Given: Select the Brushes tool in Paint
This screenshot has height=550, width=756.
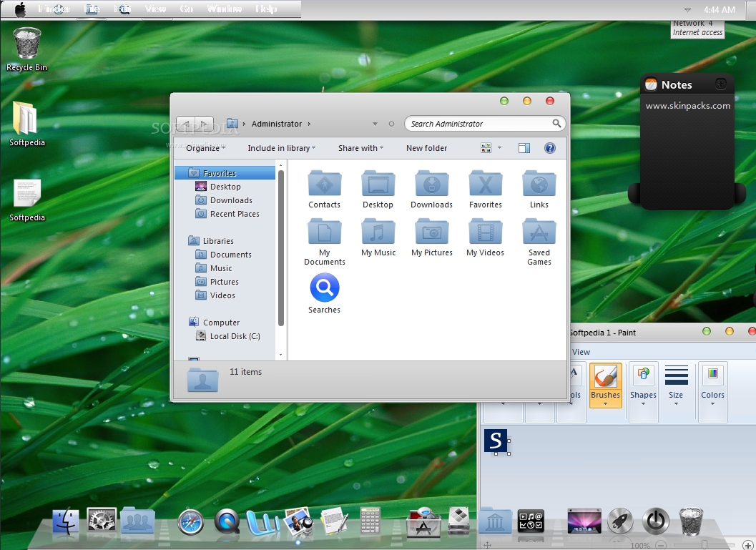Looking at the screenshot, I should [605, 384].
